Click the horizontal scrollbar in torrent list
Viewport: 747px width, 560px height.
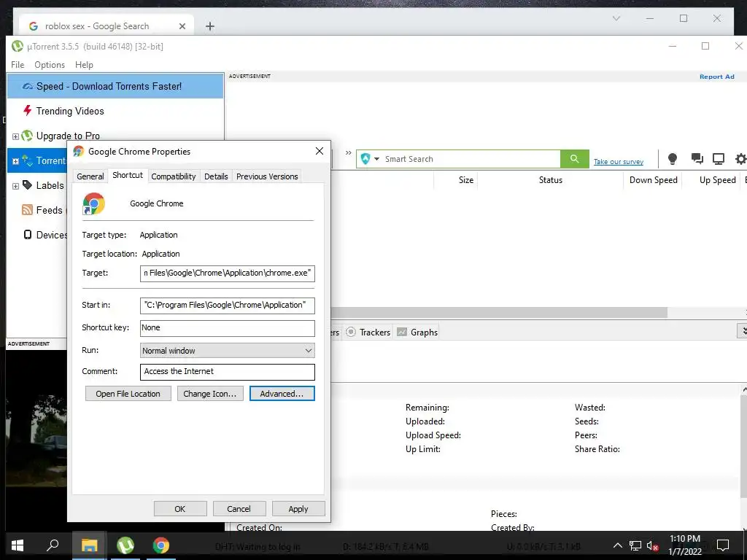(499, 312)
